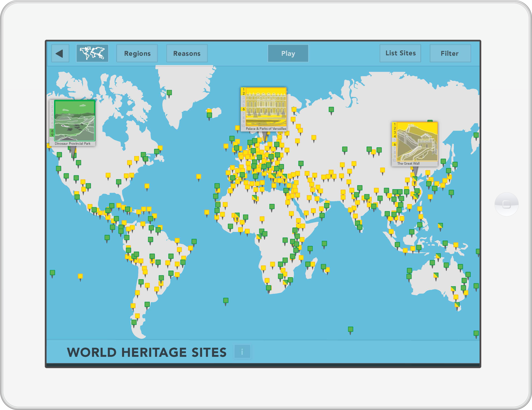This screenshot has height=410, width=532.
Task: Select the yellow Bermuda pin off US coast
Action: point(147,187)
